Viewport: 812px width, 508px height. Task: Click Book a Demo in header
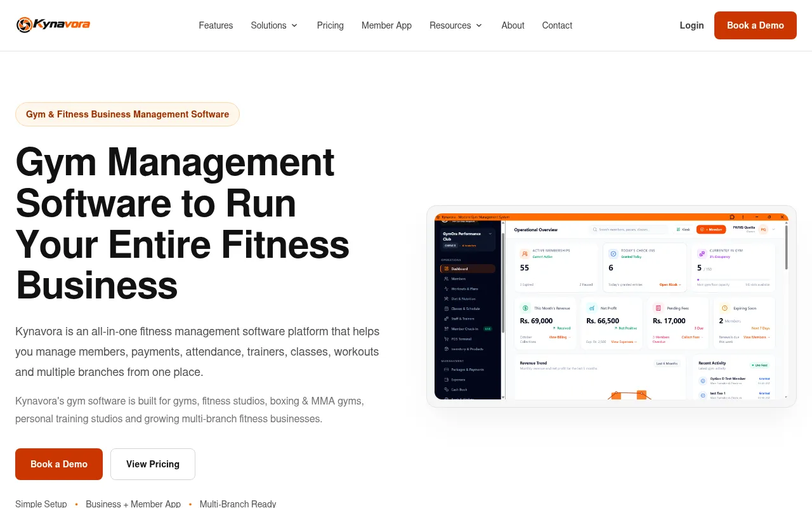click(x=756, y=25)
